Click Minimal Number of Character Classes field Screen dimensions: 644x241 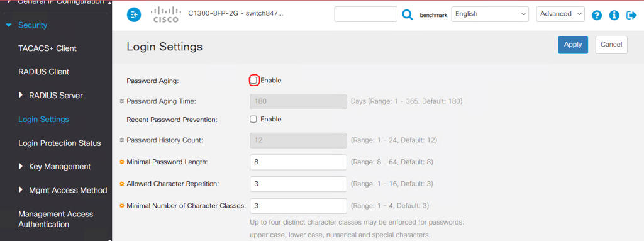pos(298,206)
